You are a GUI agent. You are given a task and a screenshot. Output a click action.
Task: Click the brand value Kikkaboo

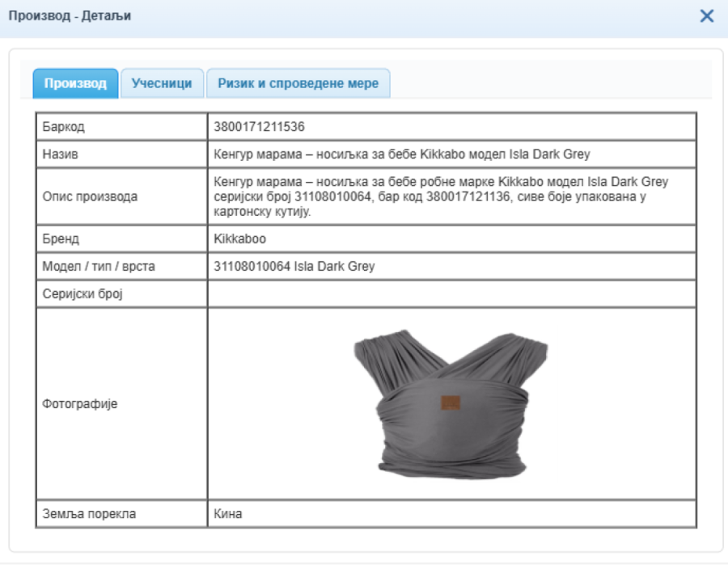(x=239, y=239)
